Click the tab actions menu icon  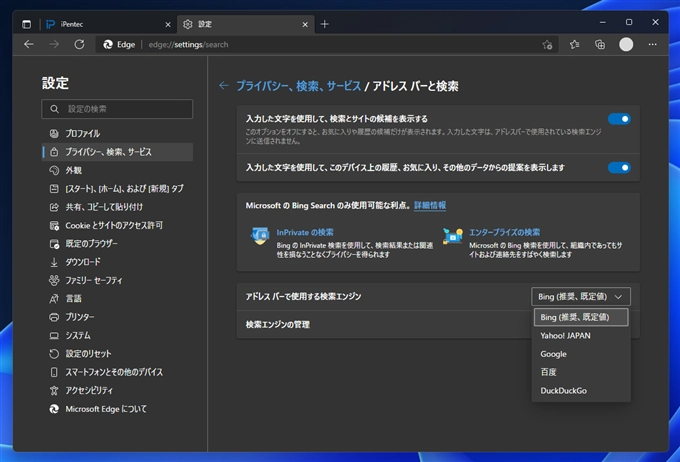(x=26, y=24)
